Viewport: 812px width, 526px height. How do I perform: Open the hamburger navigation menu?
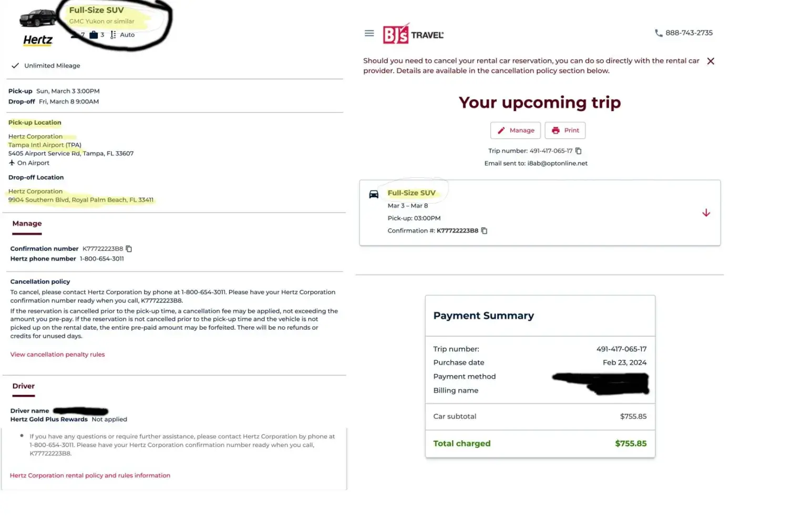pos(369,33)
